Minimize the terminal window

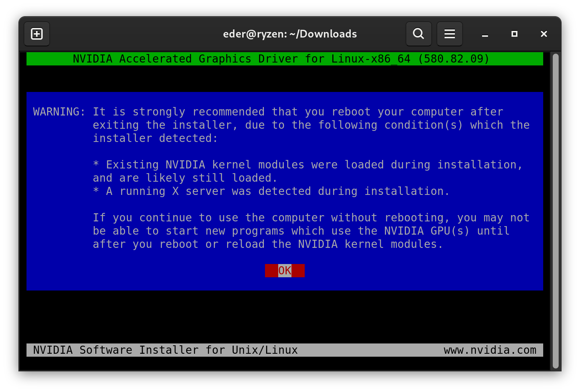point(485,34)
